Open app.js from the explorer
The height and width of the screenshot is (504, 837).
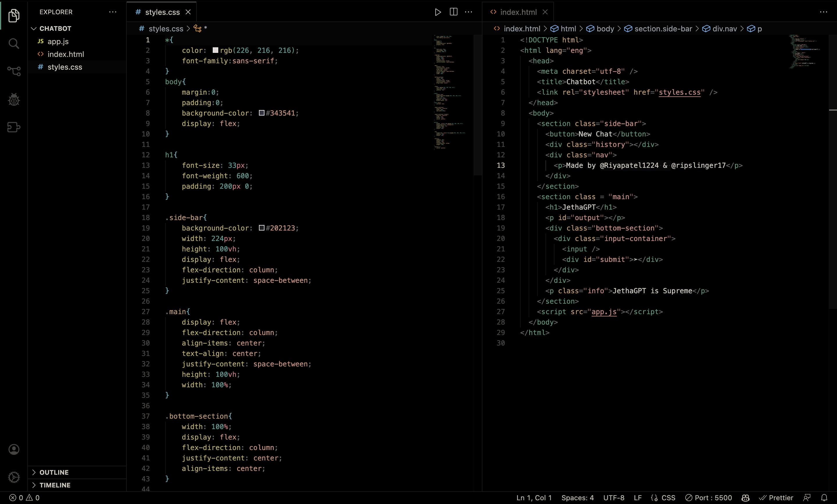point(58,42)
